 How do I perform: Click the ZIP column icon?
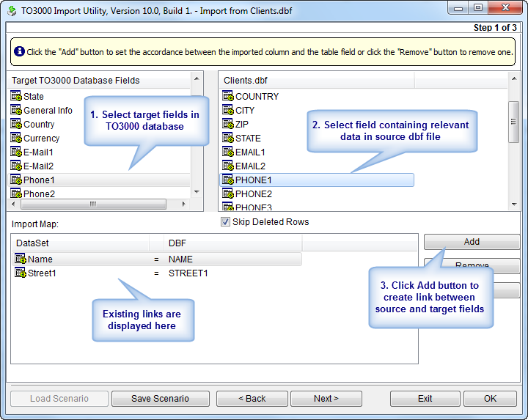tap(228, 124)
